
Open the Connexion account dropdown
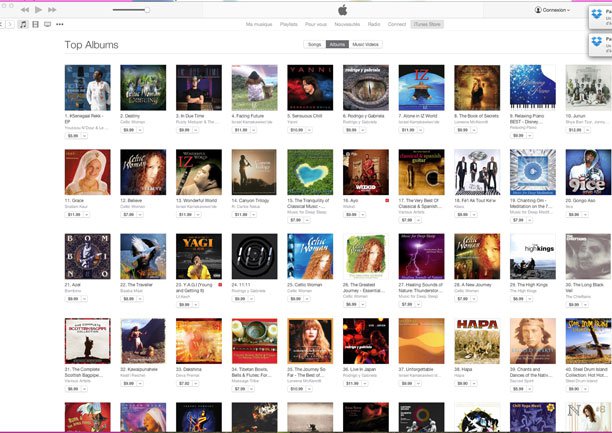click(553, 10)
